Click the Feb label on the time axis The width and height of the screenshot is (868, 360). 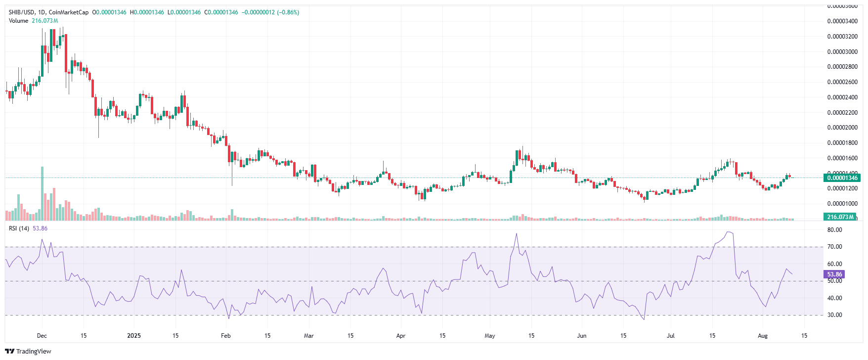(x=226, y=336)
